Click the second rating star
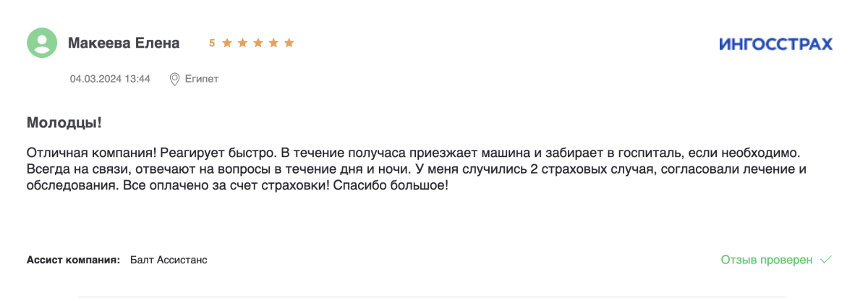This screenshot has width=868, height=301. tap(242, 43)
